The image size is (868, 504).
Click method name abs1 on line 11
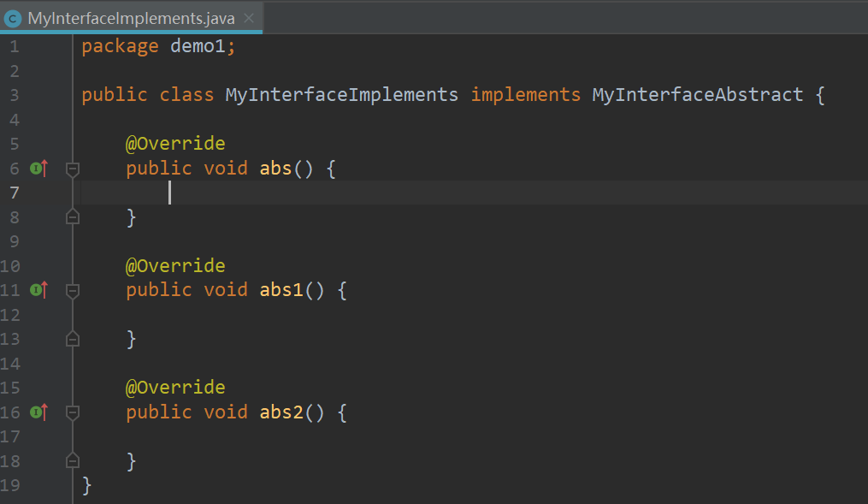281,290
